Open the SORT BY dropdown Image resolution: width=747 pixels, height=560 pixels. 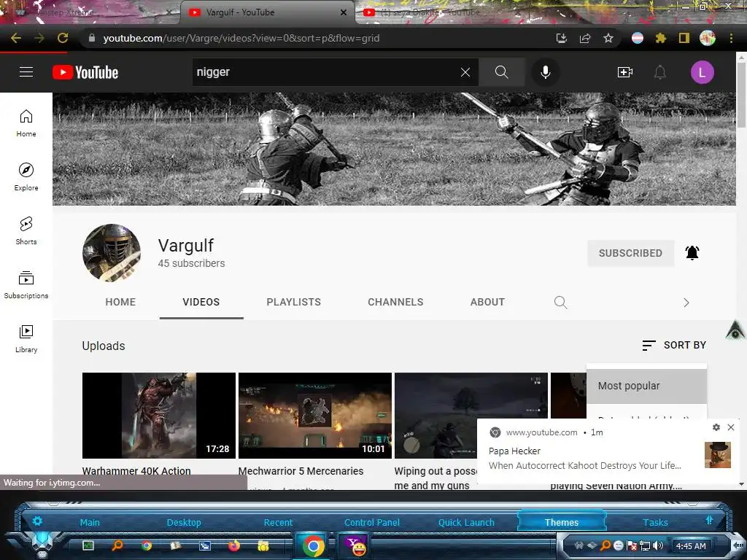674,345
